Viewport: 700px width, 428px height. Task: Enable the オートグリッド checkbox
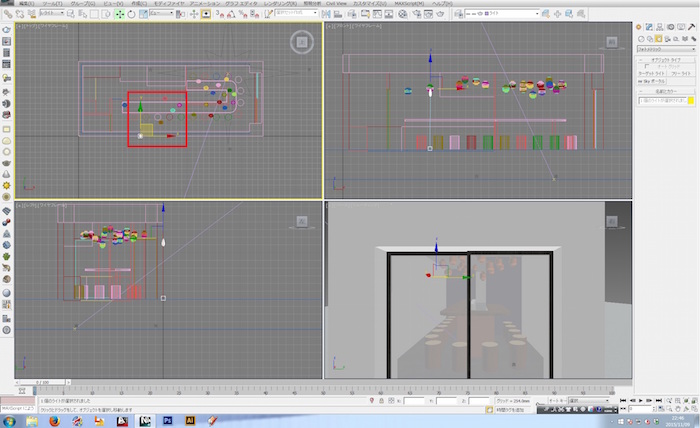tap(646, 67)
